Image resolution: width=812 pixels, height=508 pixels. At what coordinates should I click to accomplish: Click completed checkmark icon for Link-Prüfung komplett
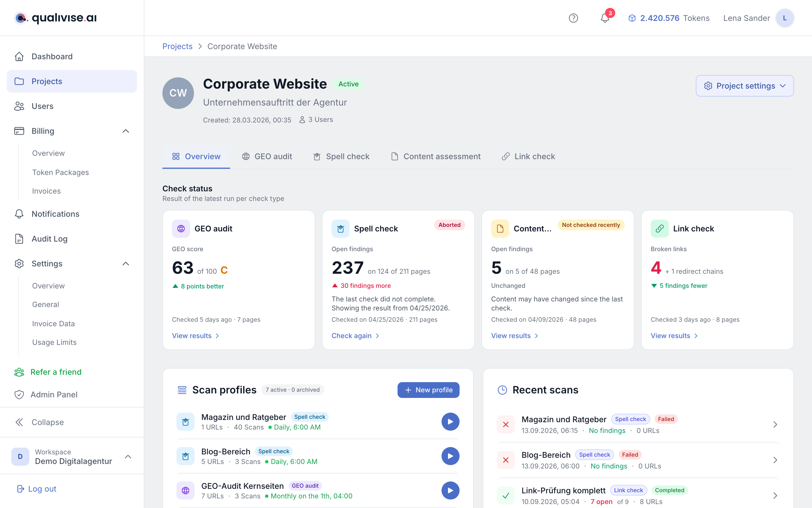(506, 496)
